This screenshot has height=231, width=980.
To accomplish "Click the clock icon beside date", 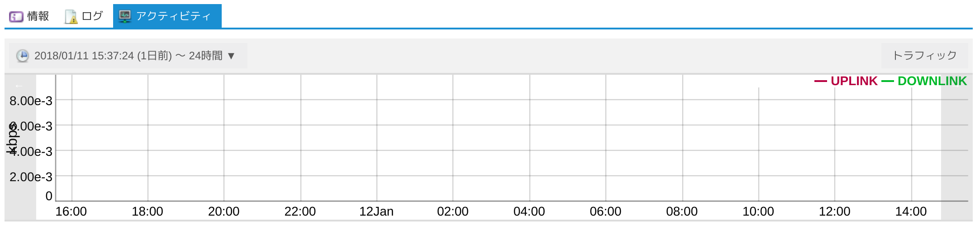I will click(23, 56).
